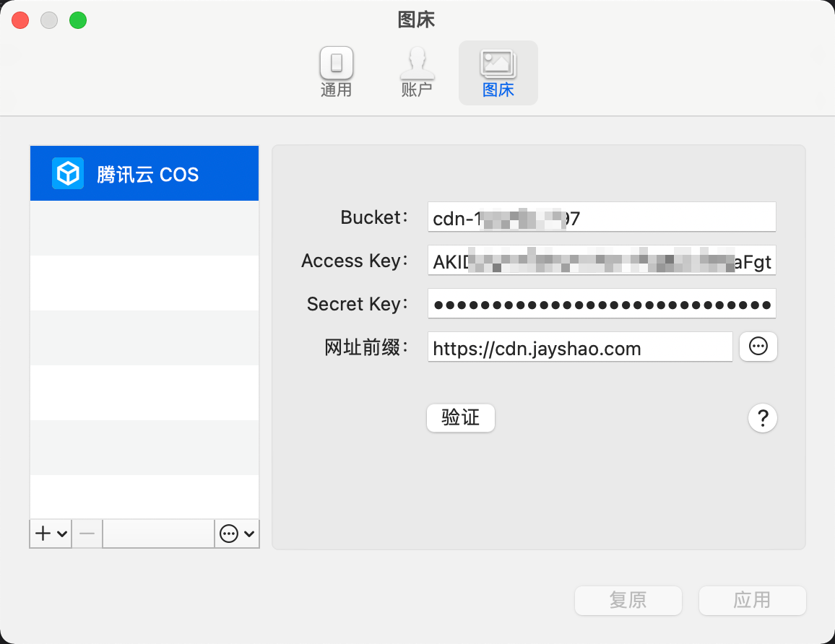Image resolution: width=835 pixels, height=644 pixels.
Task: Open the more-options menu below the service list
Action: (237, 534)
